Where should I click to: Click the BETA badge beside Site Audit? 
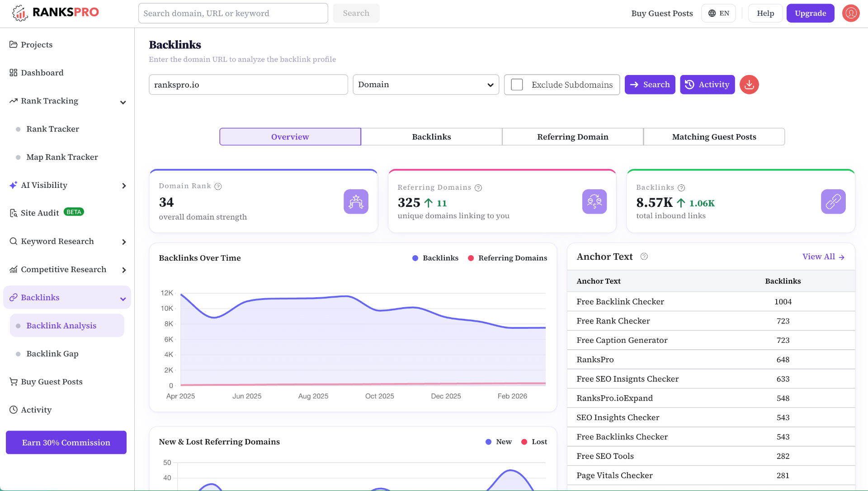(74, 212)
